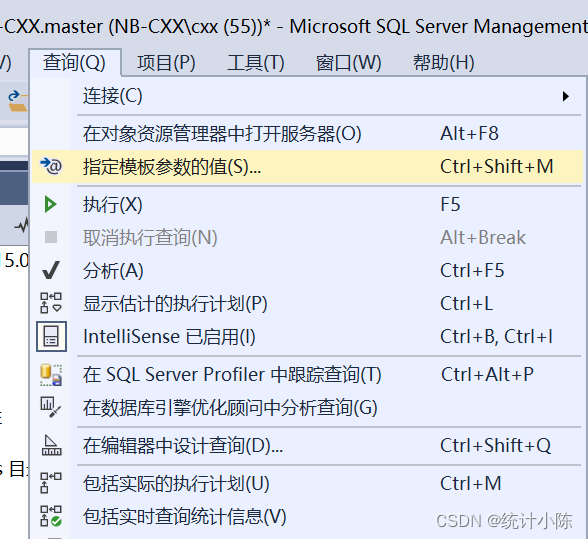Click the Alt+Break shortcut text
Image resolution: width=588 pixels, height=539 pixels.
point(483,238)
